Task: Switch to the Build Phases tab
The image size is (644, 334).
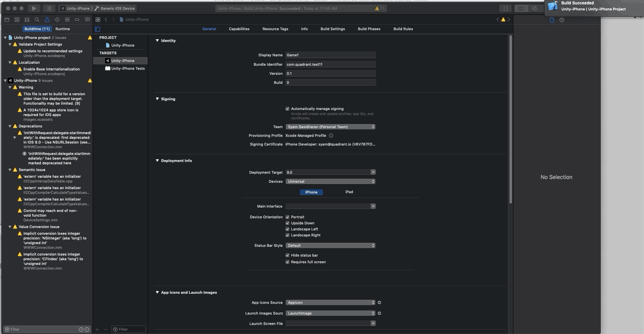Action: pyautogui.click(x=369, y=29)
